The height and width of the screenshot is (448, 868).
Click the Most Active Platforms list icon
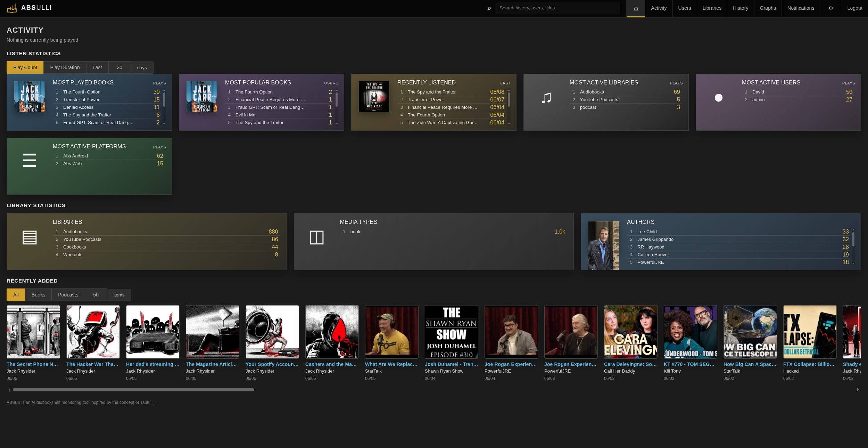point(29,160)
